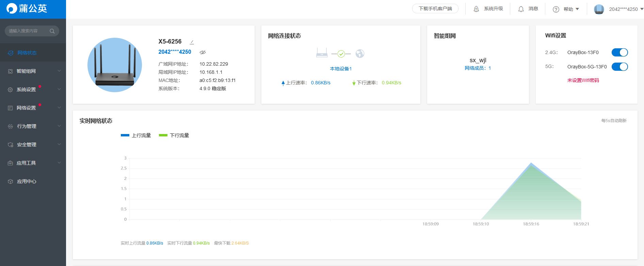644x266 pixels.
Task: Expand the 安全管理 chevron
Action: pyautogui.click(x=59, y=144)
